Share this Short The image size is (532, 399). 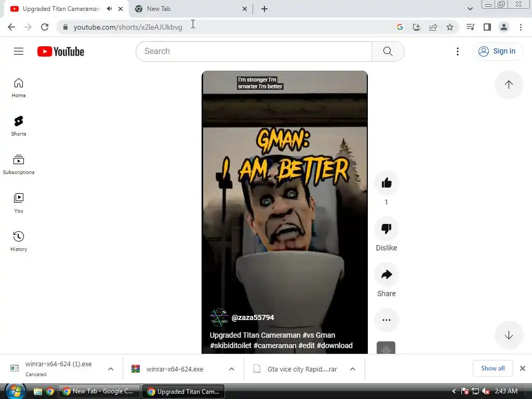387,274
